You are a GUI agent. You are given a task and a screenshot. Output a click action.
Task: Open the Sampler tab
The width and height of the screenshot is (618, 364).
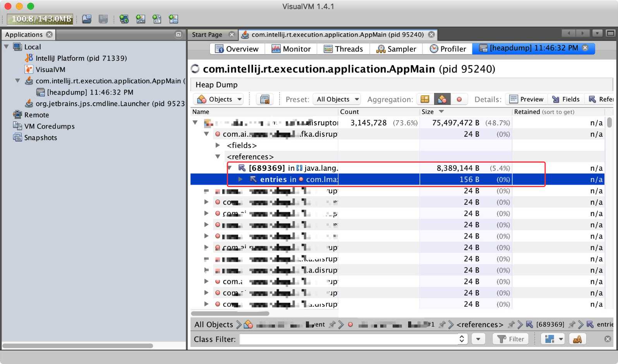point(397,49)
